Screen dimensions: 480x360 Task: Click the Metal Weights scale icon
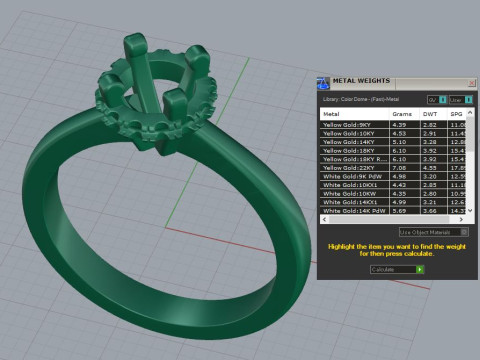coord(323,83)
